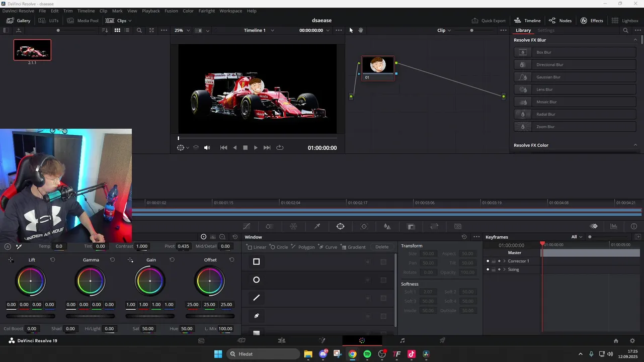The width and height of the screenshot is (644, 362).
Task: Expand the Sizing keyframe track
Action: [x=505, y=269]
